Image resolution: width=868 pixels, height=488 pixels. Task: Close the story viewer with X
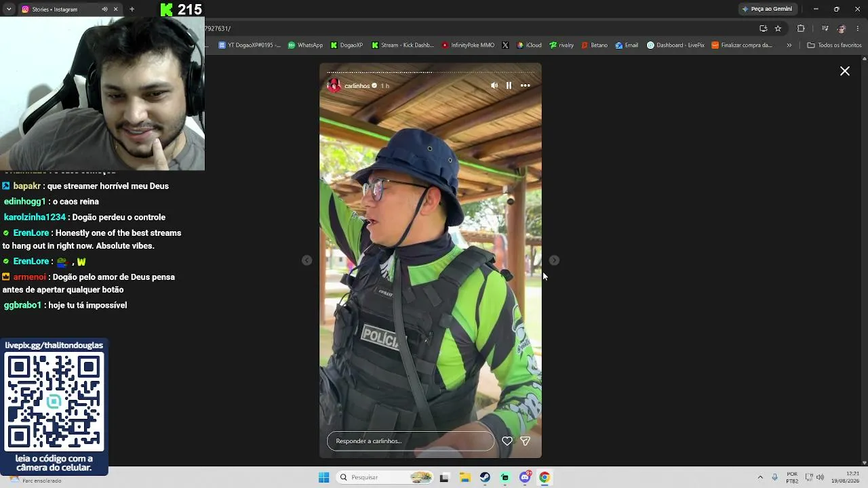click(845, 71)
